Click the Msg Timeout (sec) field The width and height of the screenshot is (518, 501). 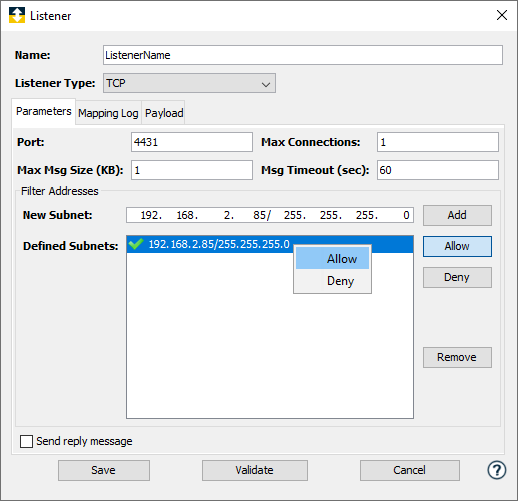(438, 170)
